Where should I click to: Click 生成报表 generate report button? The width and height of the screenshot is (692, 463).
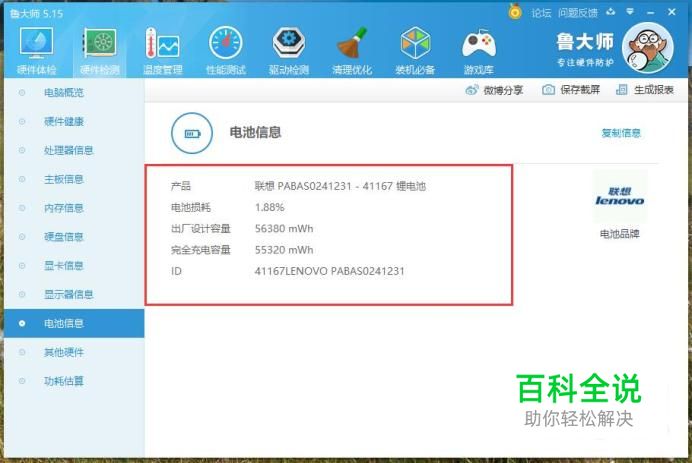click(x=645, y=90)
